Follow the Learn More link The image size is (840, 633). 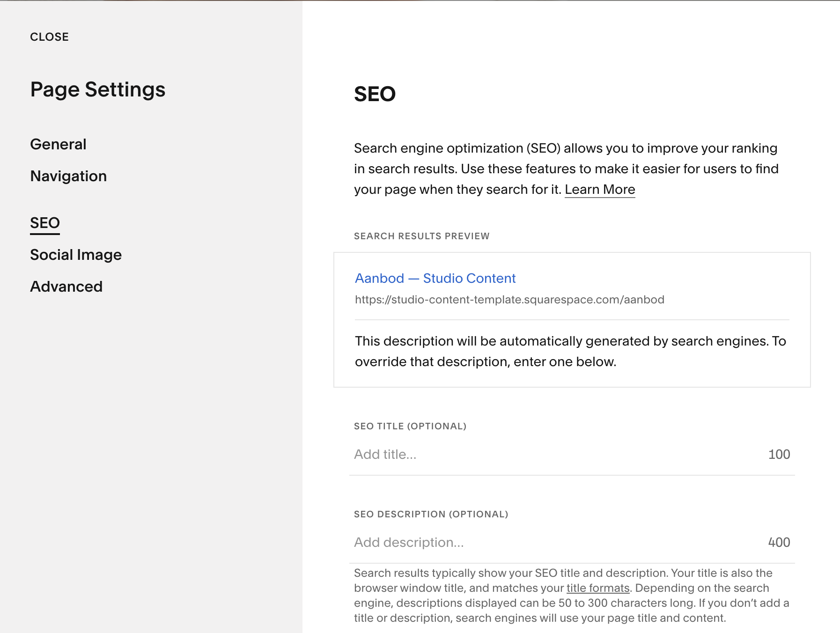pos(599,190)
